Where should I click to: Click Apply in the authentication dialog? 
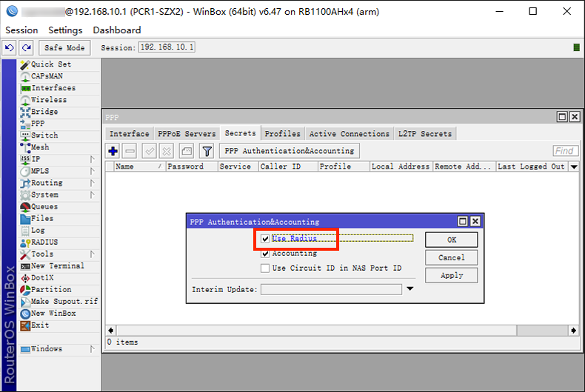tap(452, 275)
